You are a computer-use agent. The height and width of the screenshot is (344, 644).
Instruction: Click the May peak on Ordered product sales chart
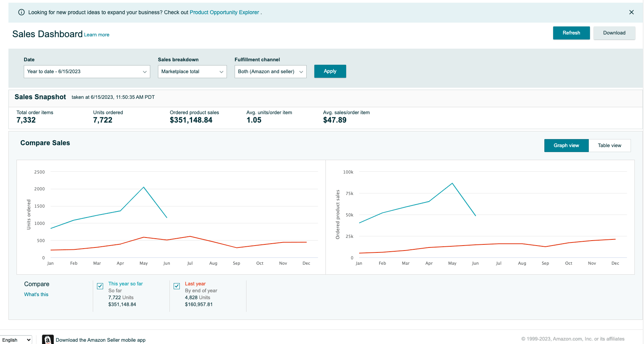(452, 183)
